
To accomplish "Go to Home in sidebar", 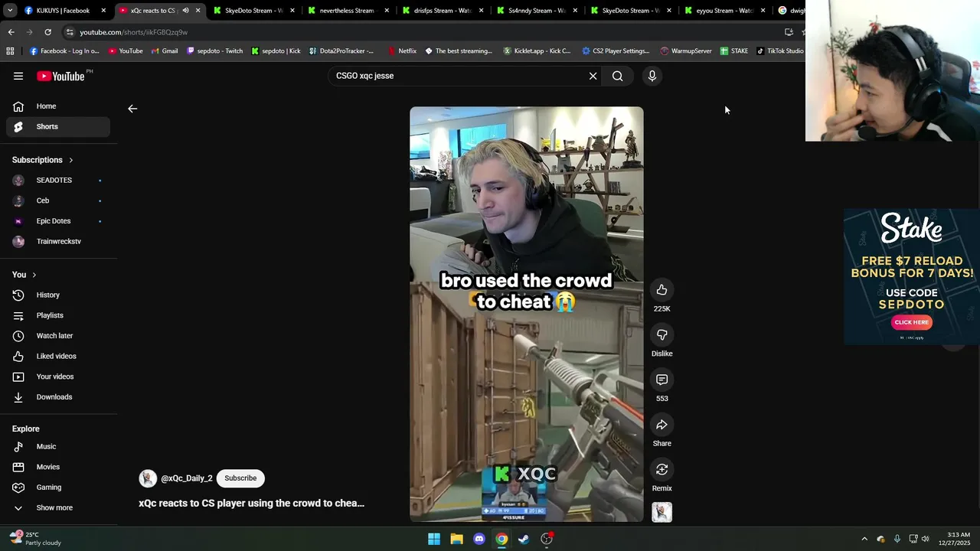I will (58, 106).
